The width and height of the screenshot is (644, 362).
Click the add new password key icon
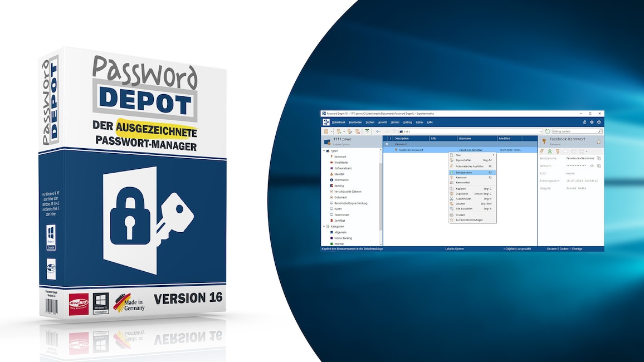pyautogui.click(x=339, y=131)
